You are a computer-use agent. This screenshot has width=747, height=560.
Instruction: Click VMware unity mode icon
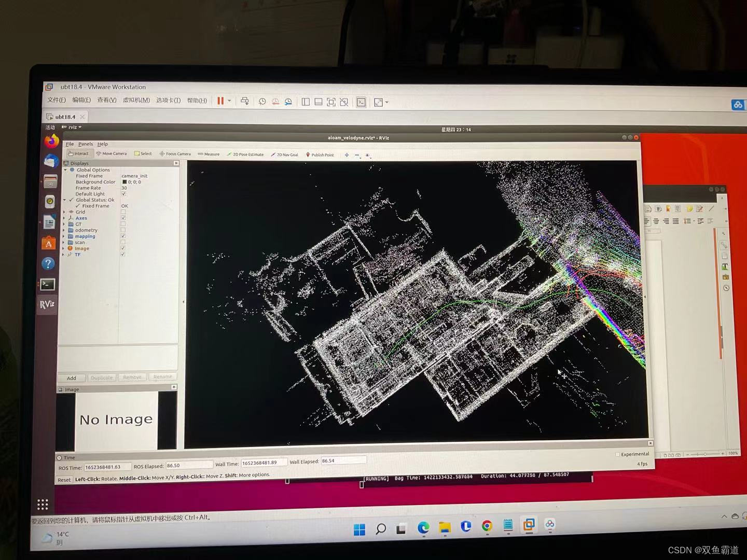click(344, 102)
